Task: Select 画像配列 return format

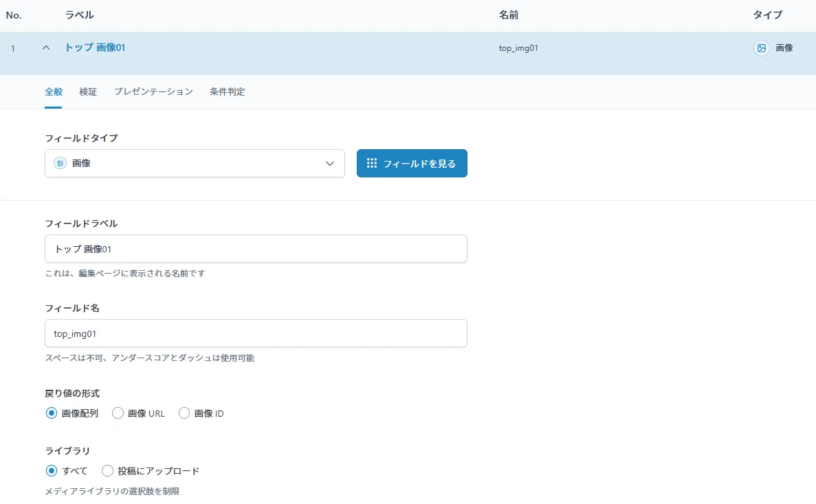Action: (x=51, y=413)
